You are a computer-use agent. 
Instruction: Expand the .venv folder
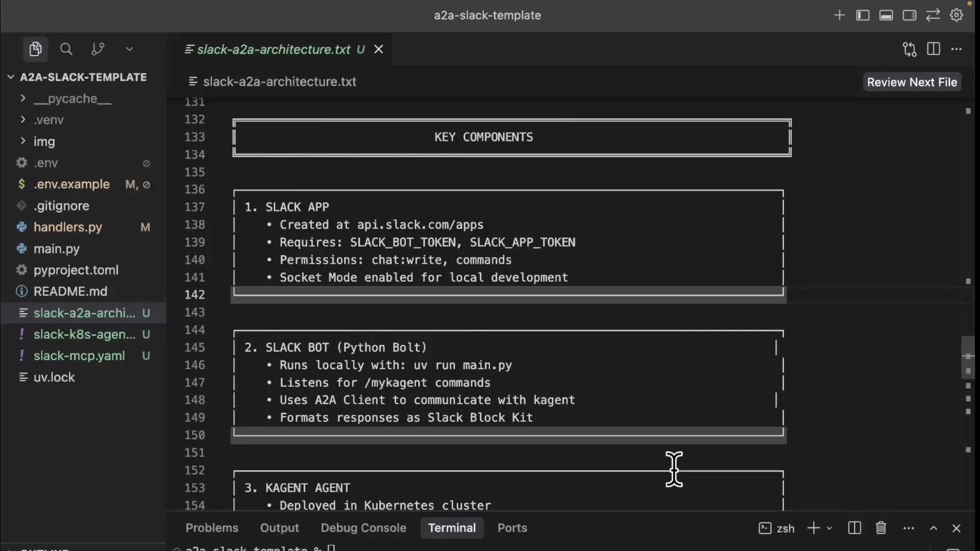point(83,120)
